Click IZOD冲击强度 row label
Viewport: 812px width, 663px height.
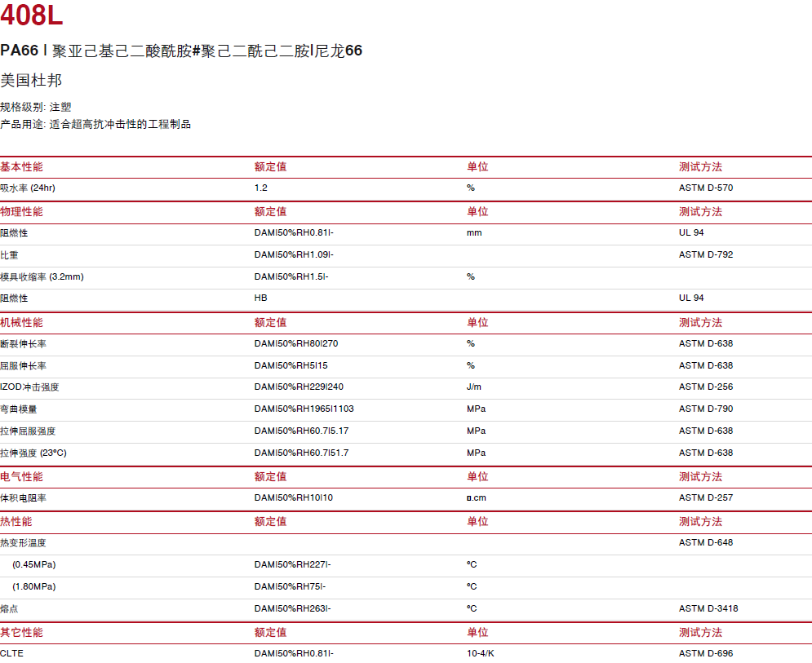click(29, 387)
